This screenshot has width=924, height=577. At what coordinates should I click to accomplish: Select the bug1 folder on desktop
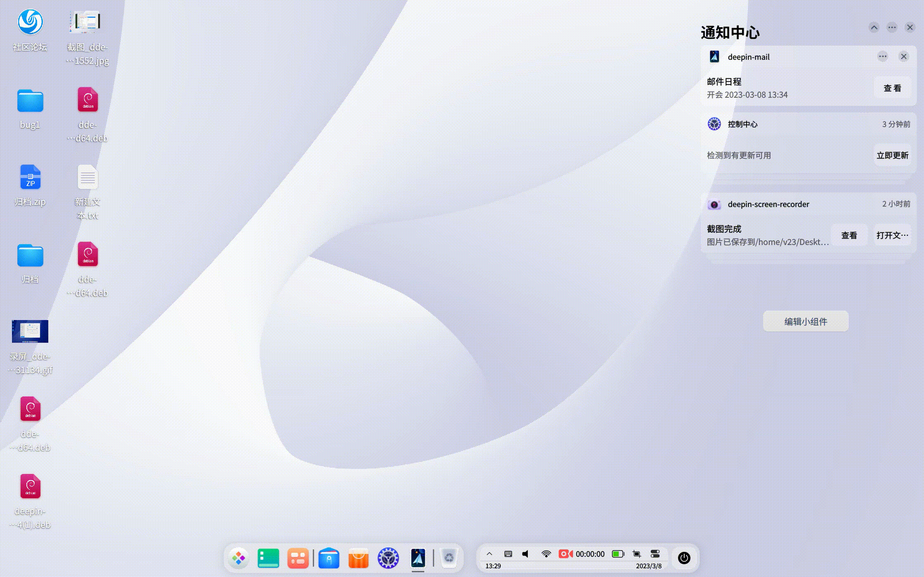tap(30, 108)
